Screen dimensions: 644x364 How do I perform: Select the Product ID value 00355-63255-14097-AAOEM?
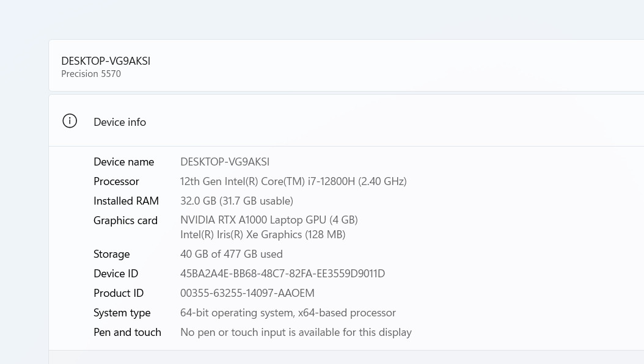247,293
